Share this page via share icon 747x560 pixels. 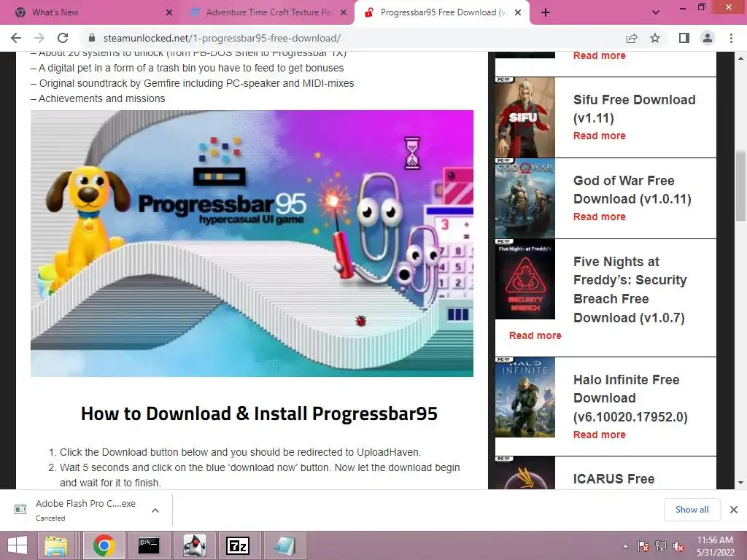point(632,38)
